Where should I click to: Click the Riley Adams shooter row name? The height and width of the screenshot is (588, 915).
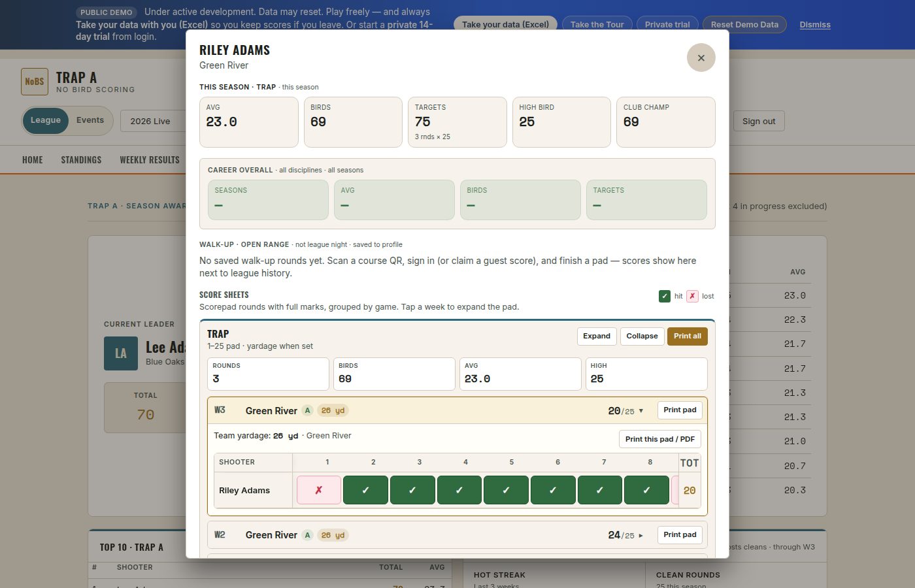(244, 491)
